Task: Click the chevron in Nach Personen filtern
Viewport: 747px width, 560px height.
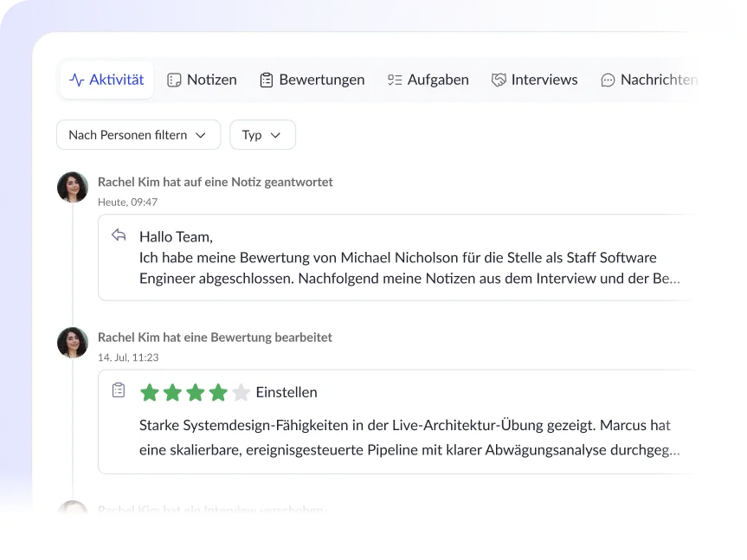Action: pyautogui.click(x=201, y=135)
